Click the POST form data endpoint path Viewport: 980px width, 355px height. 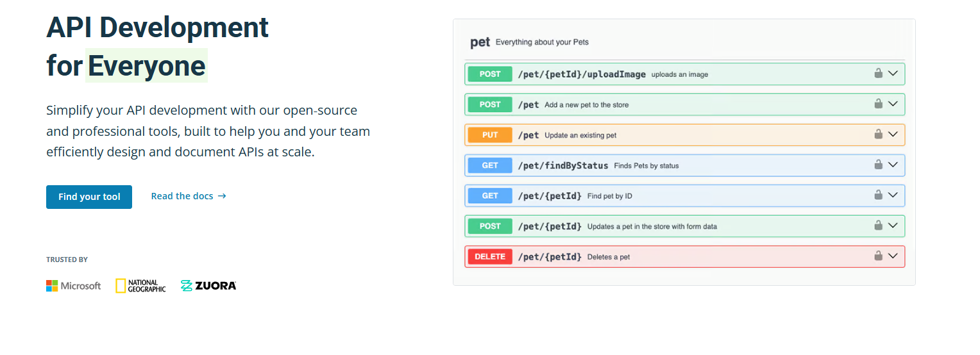pos(550,226)
